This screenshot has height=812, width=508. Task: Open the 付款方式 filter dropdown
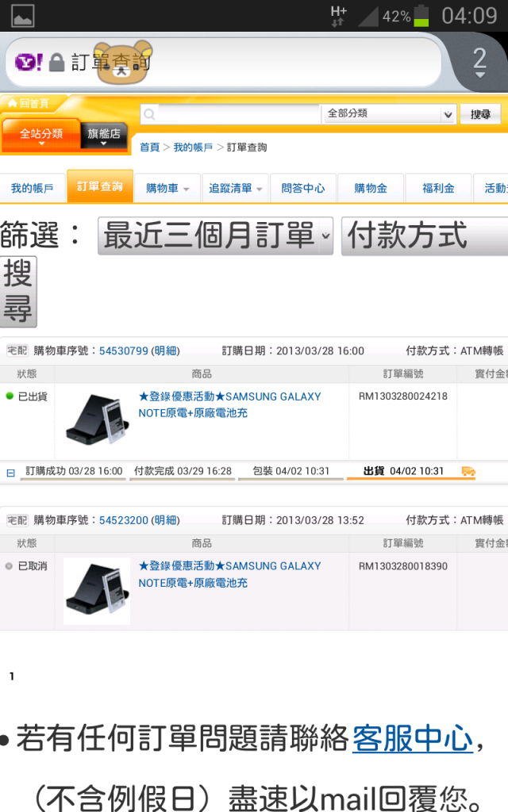tap(425, 236)
